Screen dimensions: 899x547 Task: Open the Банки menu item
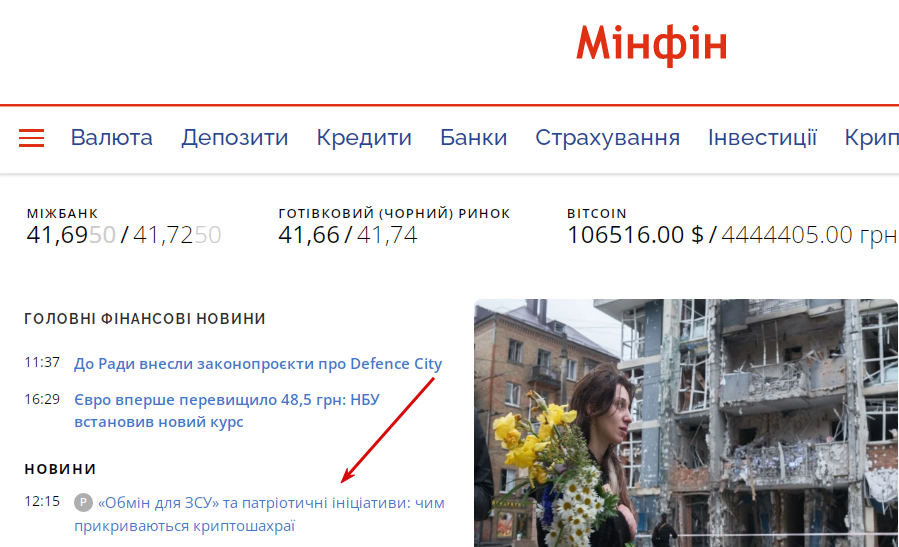click(x=474, y=138)
